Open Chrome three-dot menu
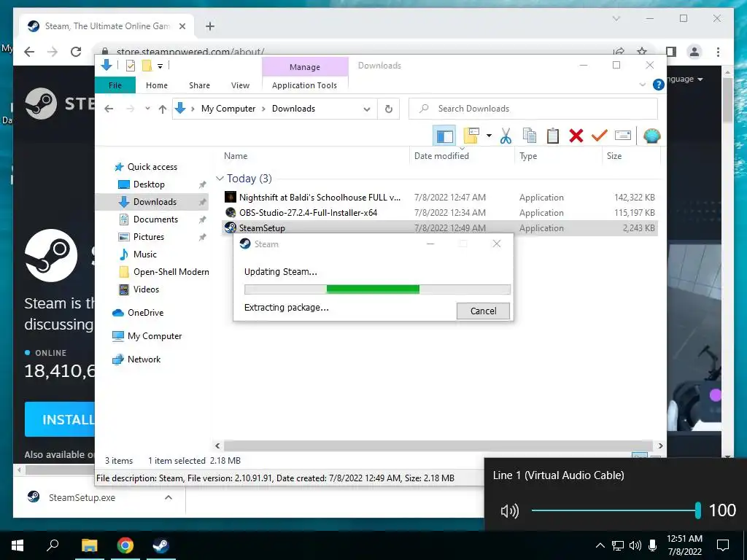Viewport: 747px width, 560px height. tap(718, 52)
